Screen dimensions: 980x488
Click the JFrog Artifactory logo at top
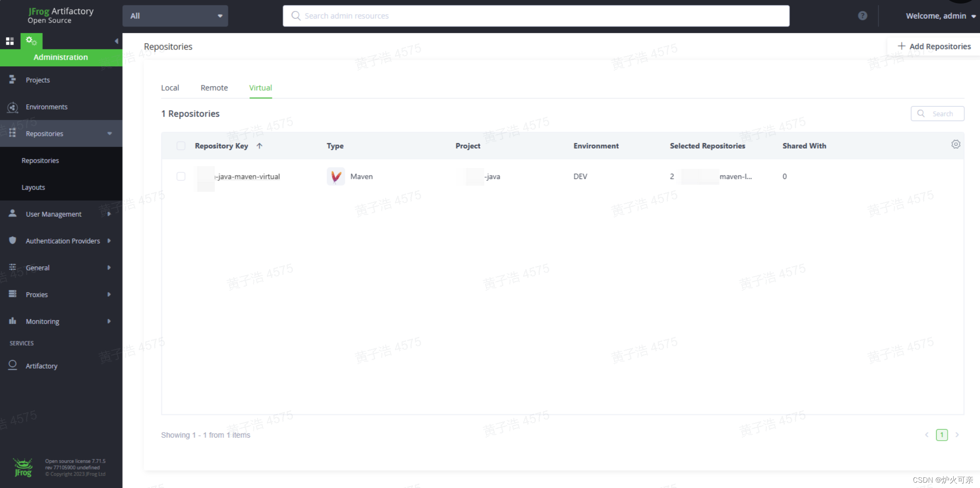coord(61,15)
